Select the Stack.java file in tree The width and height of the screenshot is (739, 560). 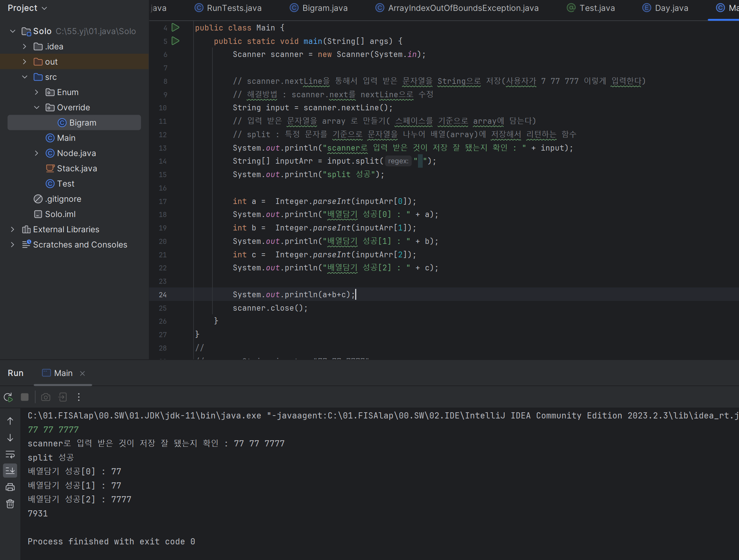point(77,168)
